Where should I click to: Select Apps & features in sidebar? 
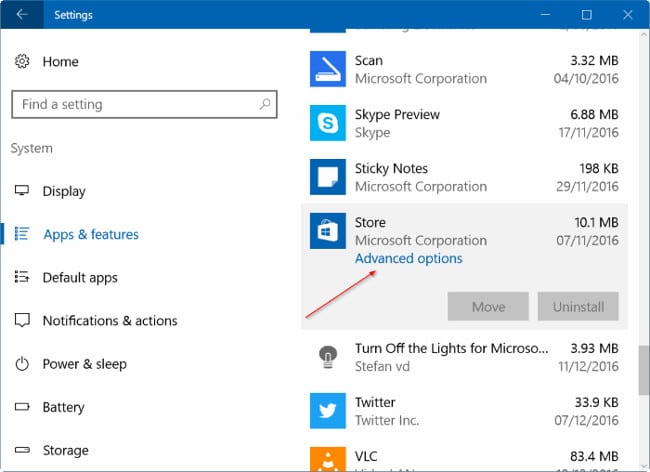[x=91, y=235]
